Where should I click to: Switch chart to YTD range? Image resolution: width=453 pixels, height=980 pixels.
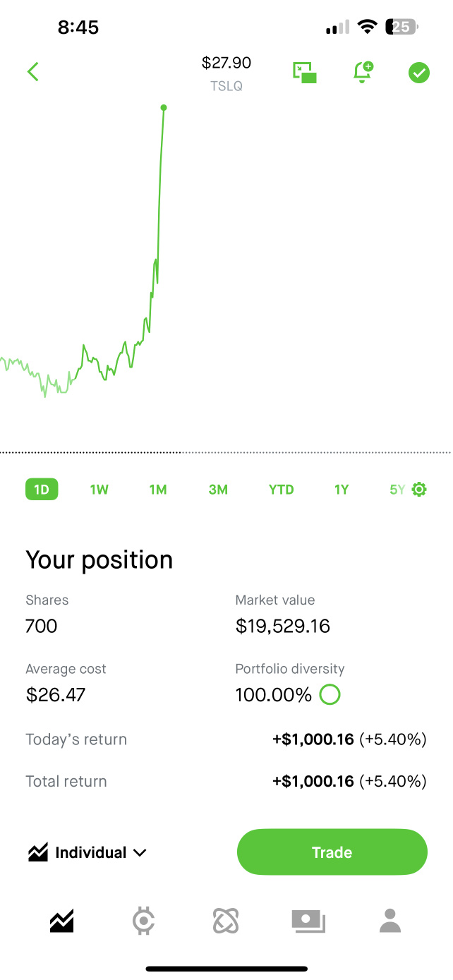click(282, 490)
